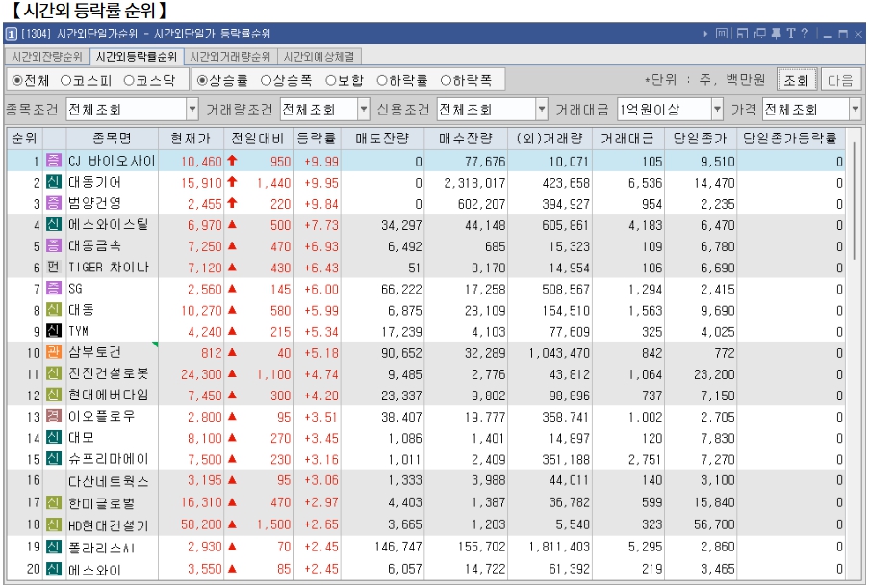Pin the window with the pin icon
The width and height of the screenshot is (869, 588).
coord(777,32)
